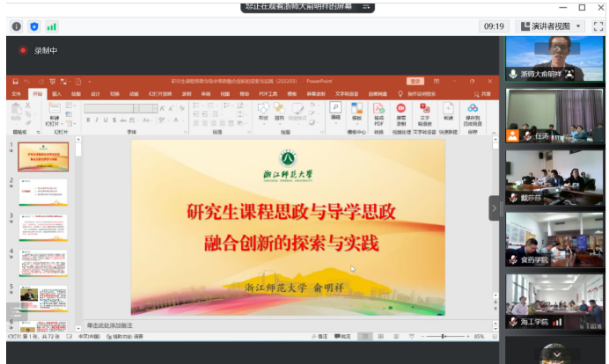Switch to the 幻灯片放映 ribbon tab
The height and width of the screenshot is (364, 609).
tap(160, 94)
